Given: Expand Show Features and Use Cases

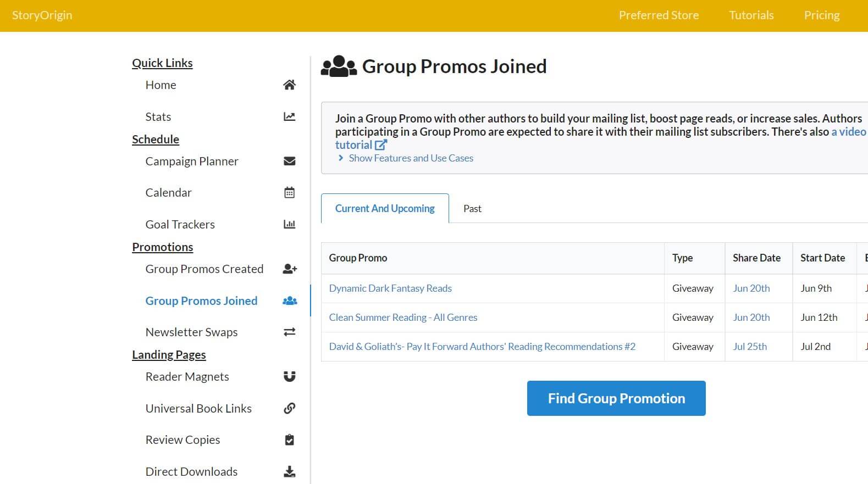Looking at the screenshot, I should (405, 158).
